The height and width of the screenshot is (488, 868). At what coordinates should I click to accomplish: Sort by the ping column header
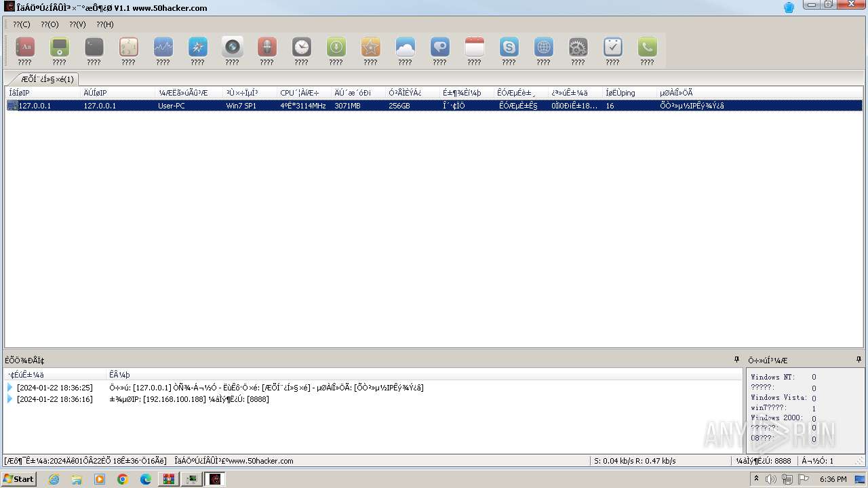629,93
